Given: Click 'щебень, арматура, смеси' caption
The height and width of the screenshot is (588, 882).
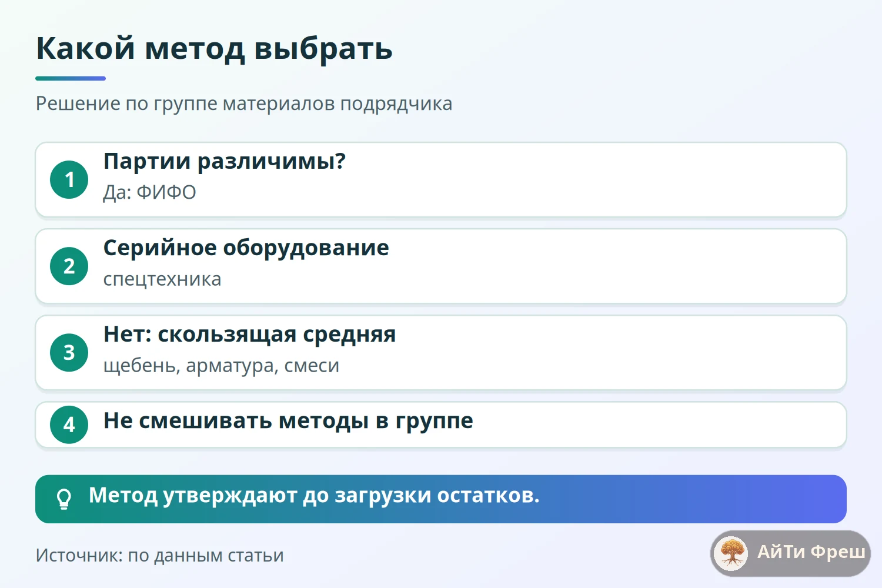Looking at the screenshot, I should point(222,366).
